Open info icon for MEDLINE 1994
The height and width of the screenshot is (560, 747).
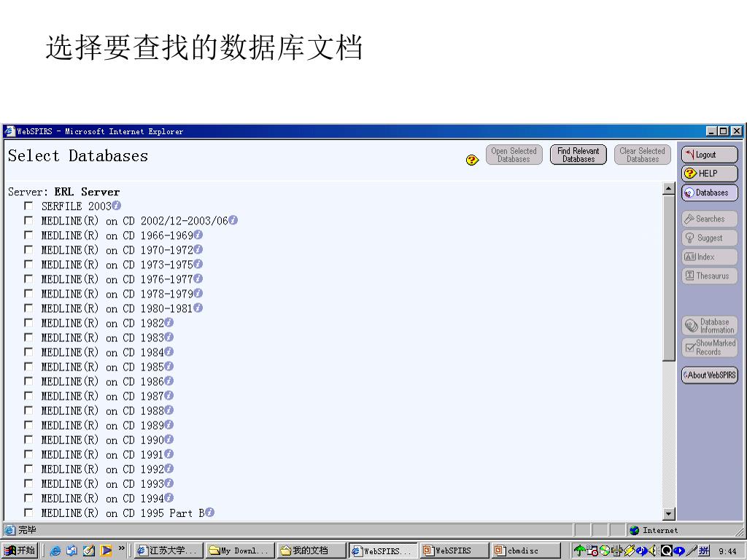coord(169,497)
